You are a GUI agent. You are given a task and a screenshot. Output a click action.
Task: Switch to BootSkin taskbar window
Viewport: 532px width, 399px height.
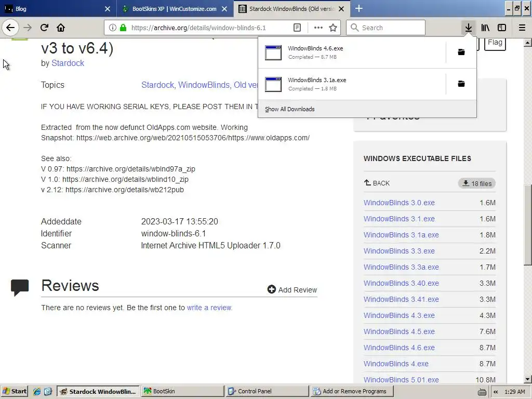coord(183,391)
